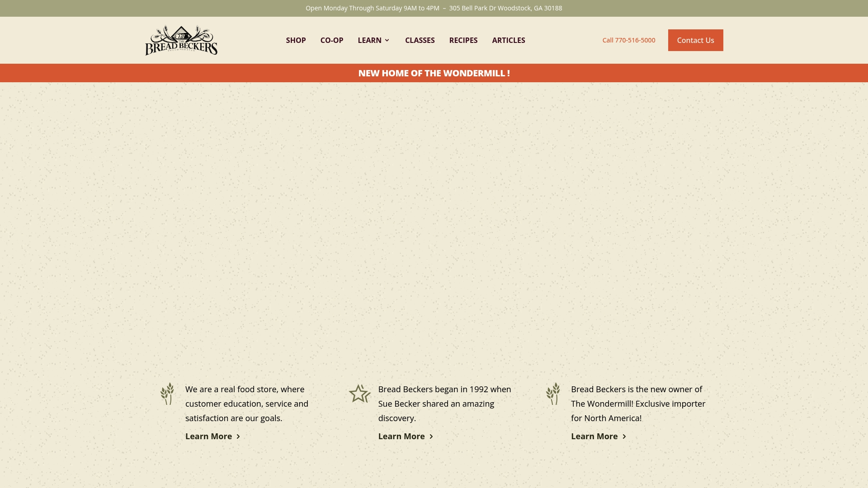Open the SHOP menu item
The width and height of the screenshot is (868, 488).
pos(296,40)
